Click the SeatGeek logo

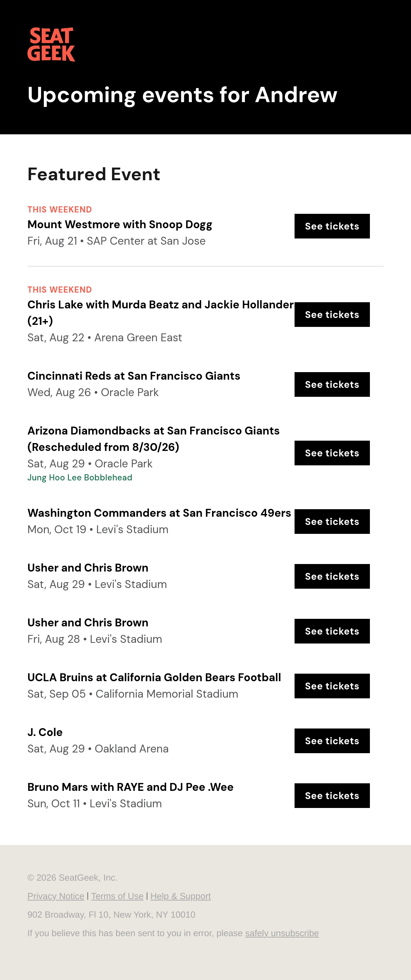51,45
